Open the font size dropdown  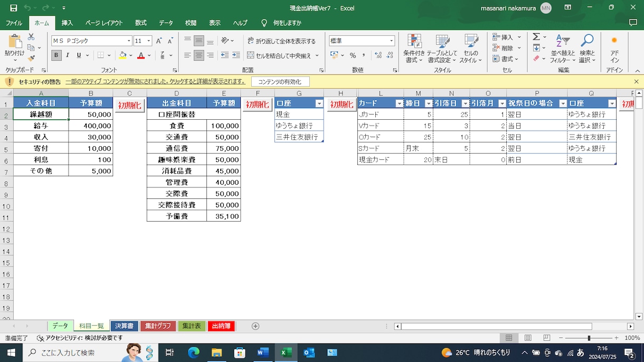(149, 41)
